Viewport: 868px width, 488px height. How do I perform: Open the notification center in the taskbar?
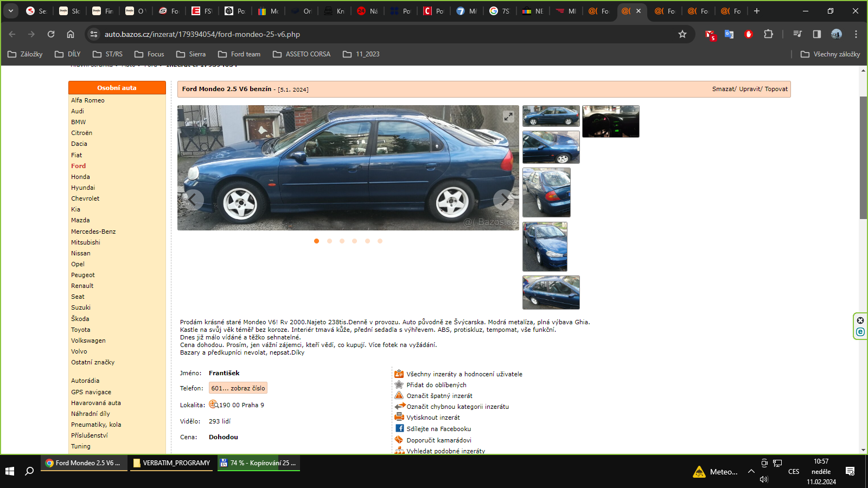(850, 471)
